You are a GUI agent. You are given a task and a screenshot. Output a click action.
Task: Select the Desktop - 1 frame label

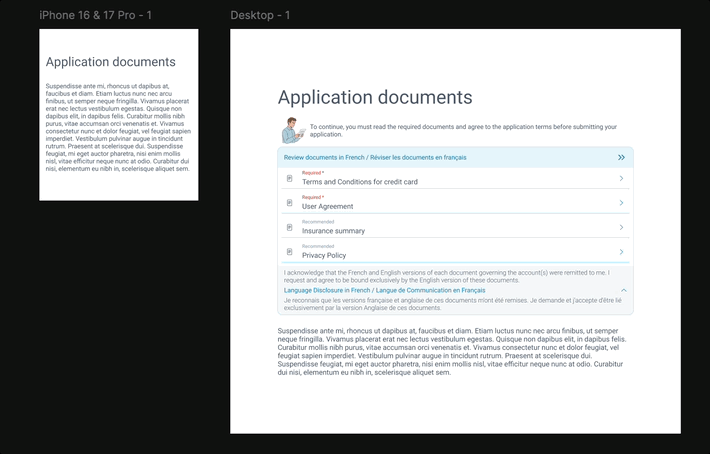(x=260, y=15)
